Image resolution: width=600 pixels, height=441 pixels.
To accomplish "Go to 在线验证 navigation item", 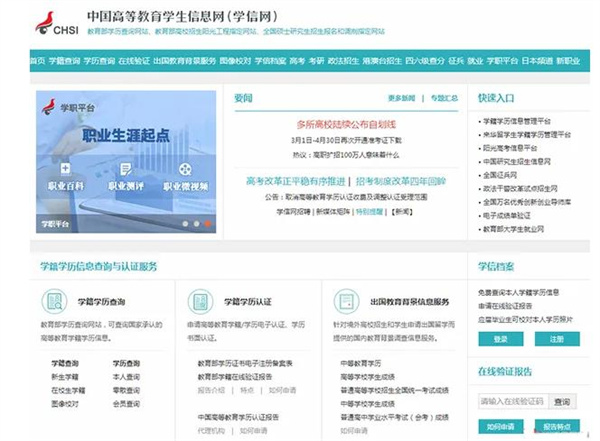I will click(134, 61).
